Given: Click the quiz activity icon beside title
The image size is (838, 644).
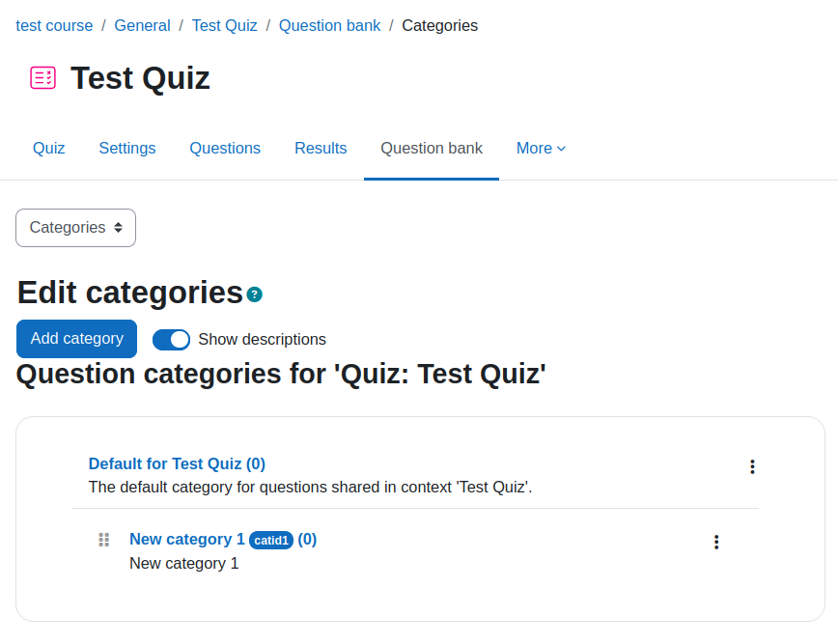Looking at the screenshot, I should tap(42, 78).
